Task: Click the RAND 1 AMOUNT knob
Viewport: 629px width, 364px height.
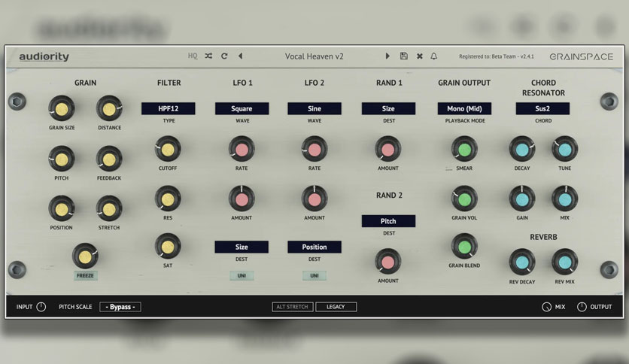Action: [x=388, y=149]
